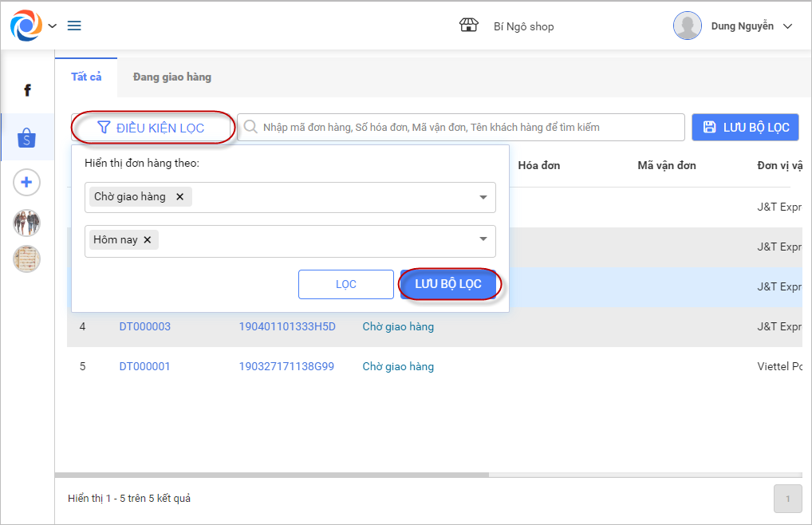Expand the order status dropdown arrow
812x525 pixels.
(x=483, y=197)
